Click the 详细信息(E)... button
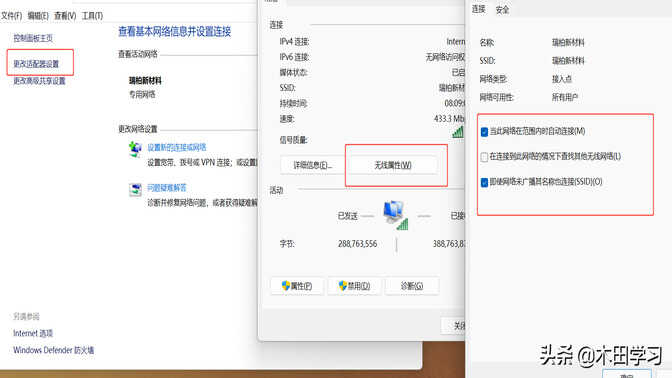 [x=312, y=165]
